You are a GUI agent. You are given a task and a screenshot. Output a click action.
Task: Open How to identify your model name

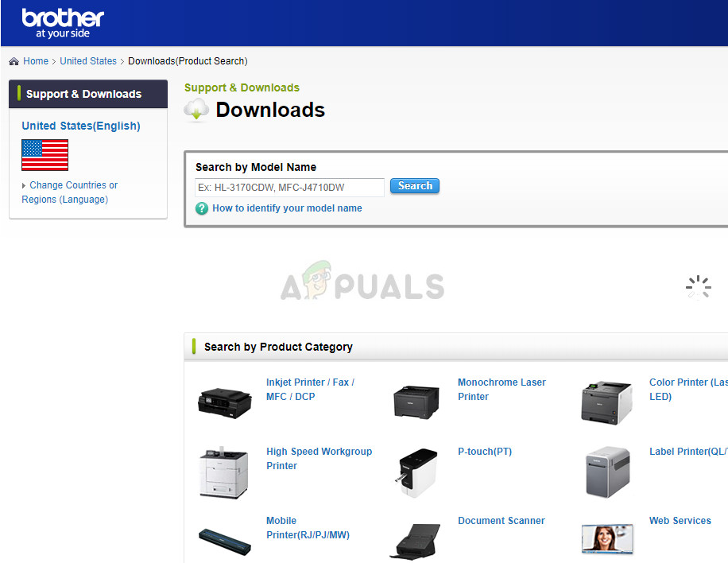tap(287, 208)
